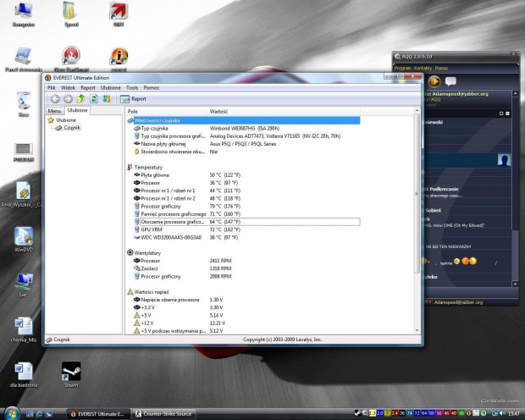
Task: Open the Ulubione menu in menu bar
Action: coord(110,88)
